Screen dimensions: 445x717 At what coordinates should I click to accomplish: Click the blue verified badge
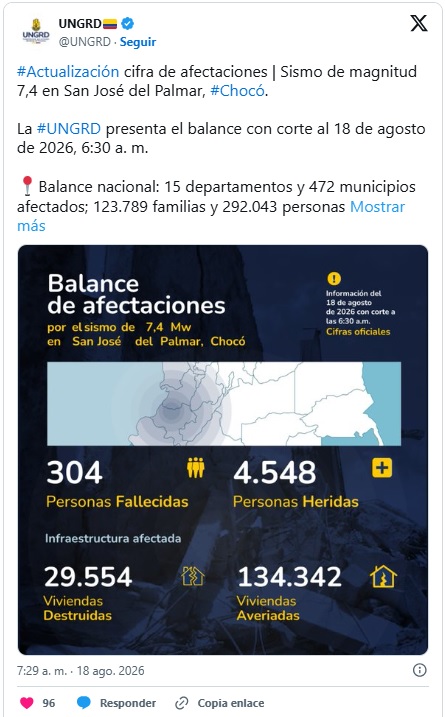128,23
